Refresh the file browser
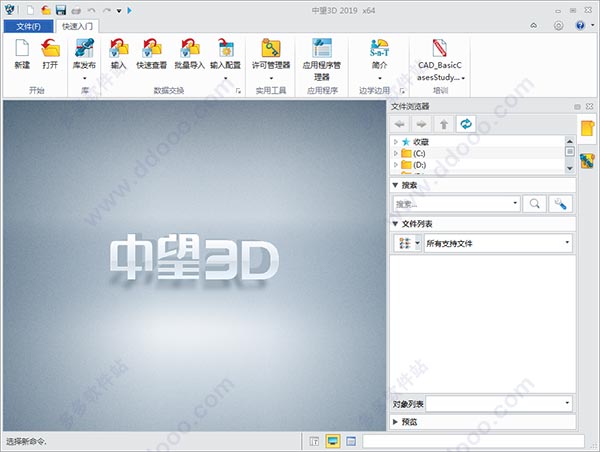The width and height of the screenshot is (600, 452). [466, 124]
